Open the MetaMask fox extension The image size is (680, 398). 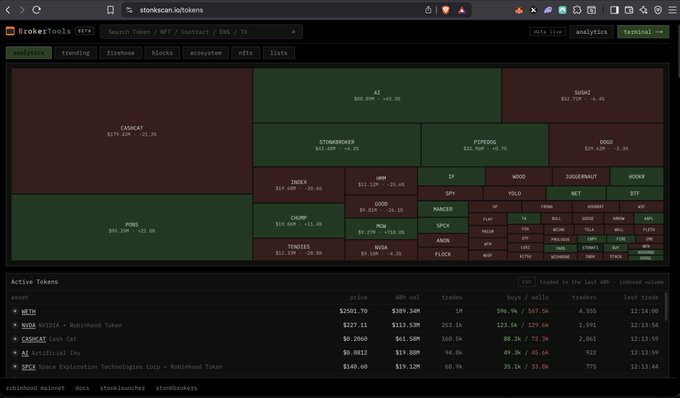pyautogui.click(x=519, y=10)
